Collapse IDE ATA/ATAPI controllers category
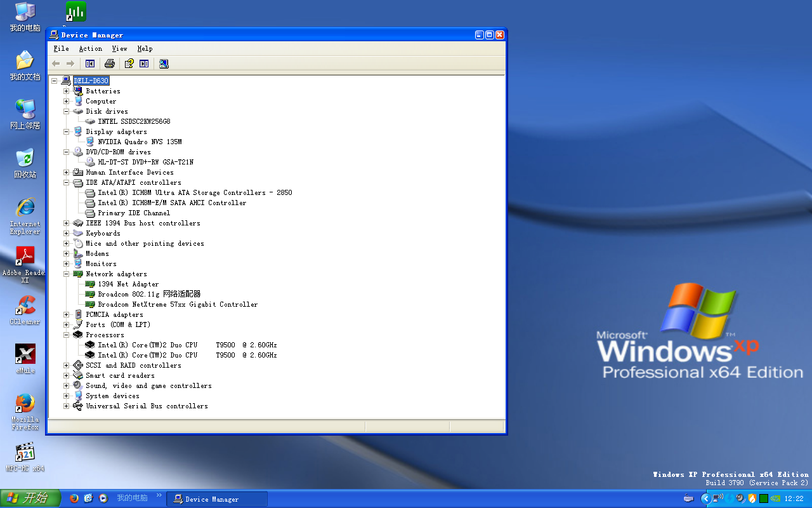The height and width of the screenshot is (508, 812). [66, 182]
